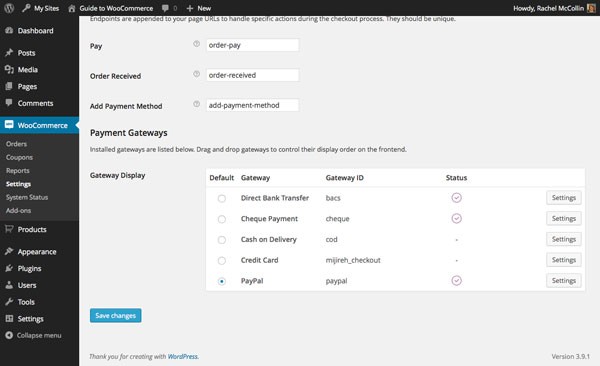Collapse the admin sidebar menu
600x366 pixels.
click(x=33, y=335)
